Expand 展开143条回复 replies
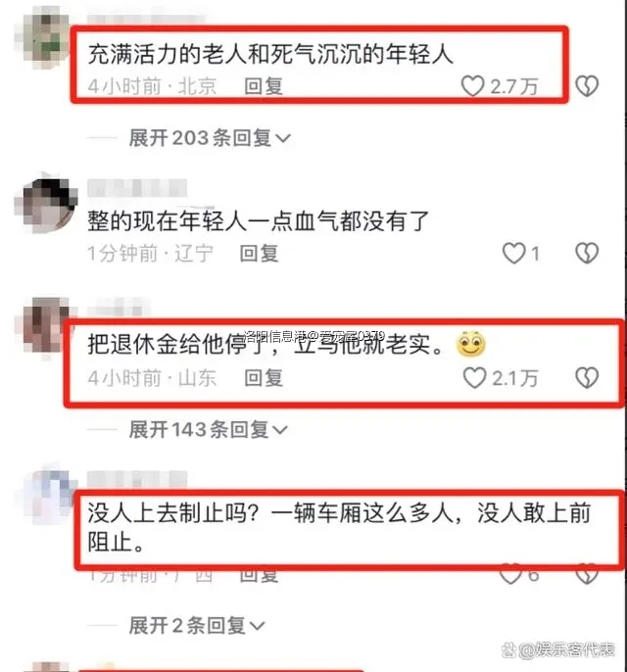Viewport: 627px width, 672px height. [208, 429]
